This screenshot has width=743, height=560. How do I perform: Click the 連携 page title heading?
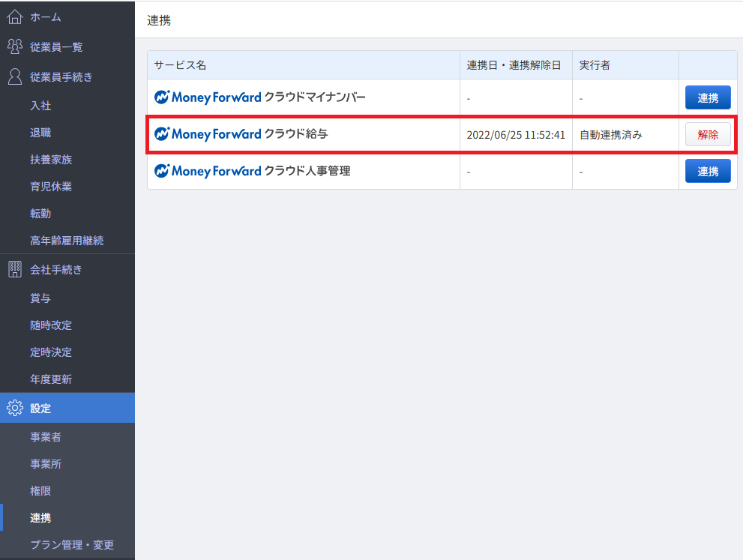159,20
